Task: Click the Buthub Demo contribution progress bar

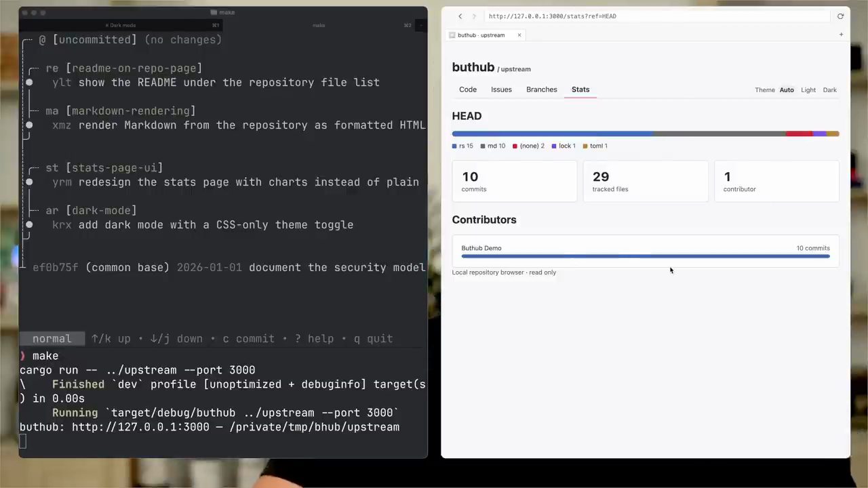Action: coord(646,256)
